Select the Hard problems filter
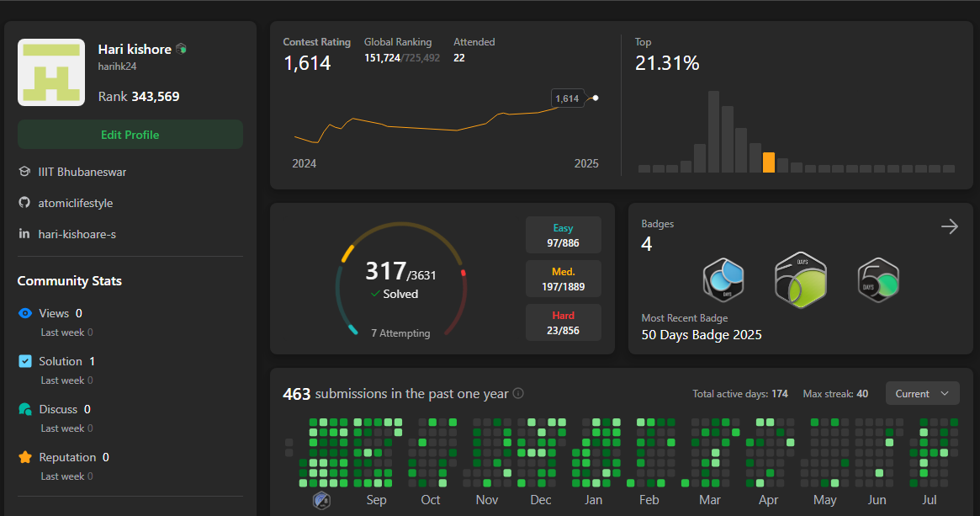This screenshot has height=516, width=980. tap(563, 322)
